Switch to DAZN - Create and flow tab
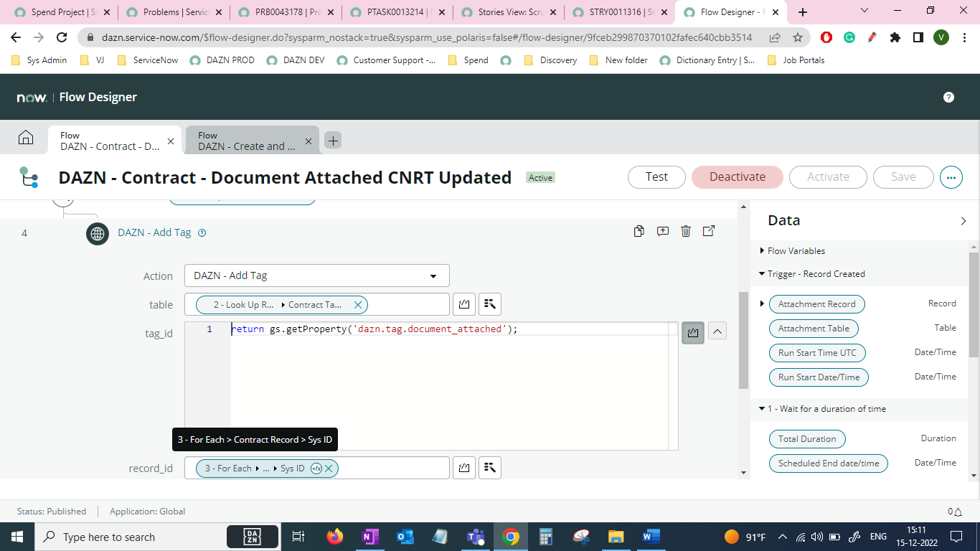Viewport: 980px width, 551px height. point(247,141)
